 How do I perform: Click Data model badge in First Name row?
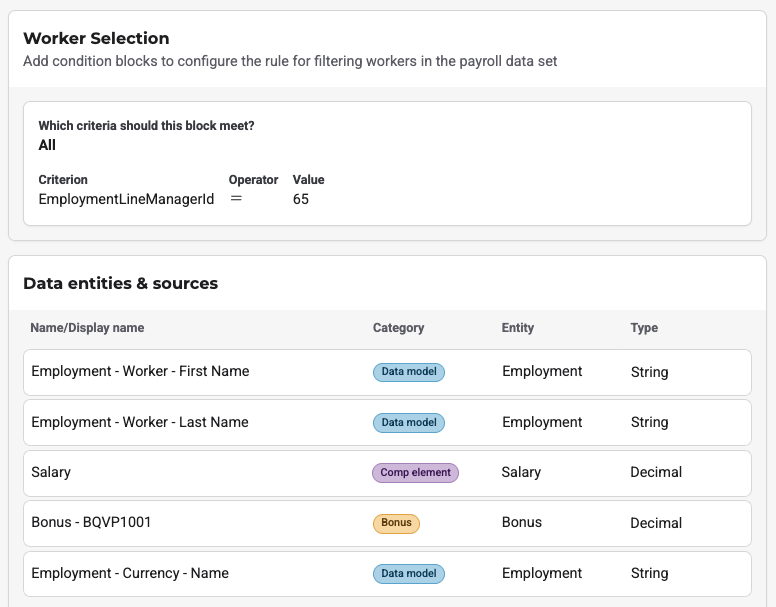click(x=408, y=372)
